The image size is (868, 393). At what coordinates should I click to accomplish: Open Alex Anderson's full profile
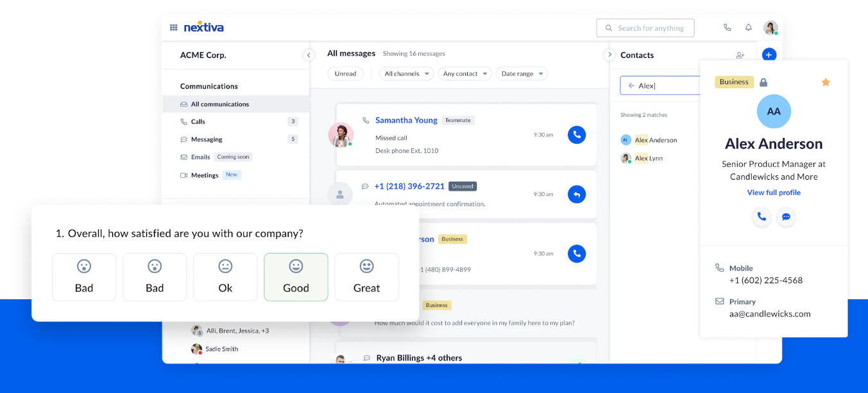[x=774, y=192]
